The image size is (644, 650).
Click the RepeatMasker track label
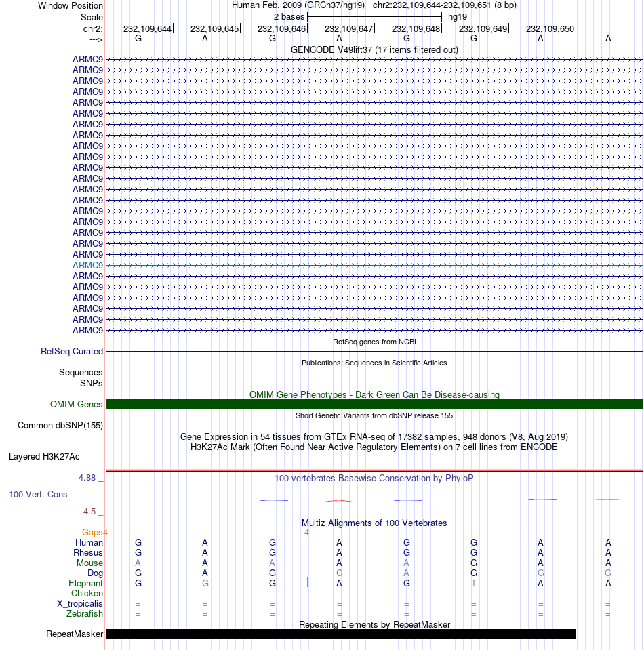75,634
